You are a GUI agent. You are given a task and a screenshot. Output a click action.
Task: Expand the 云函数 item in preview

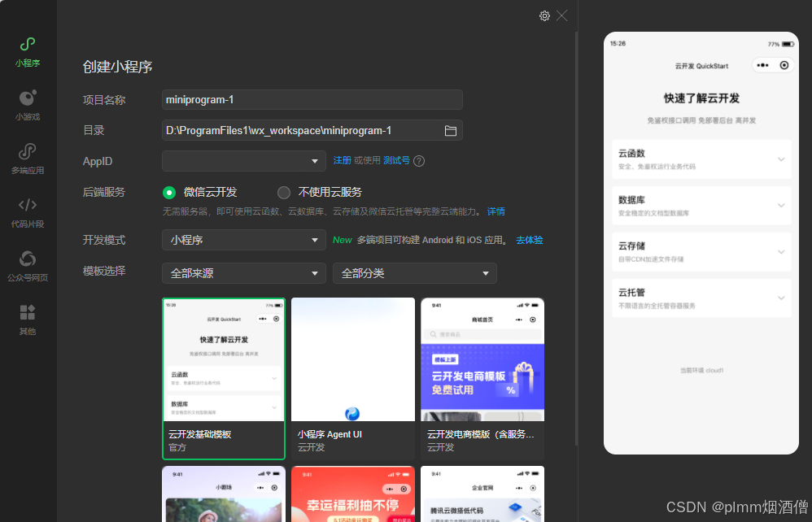[701, 159]
